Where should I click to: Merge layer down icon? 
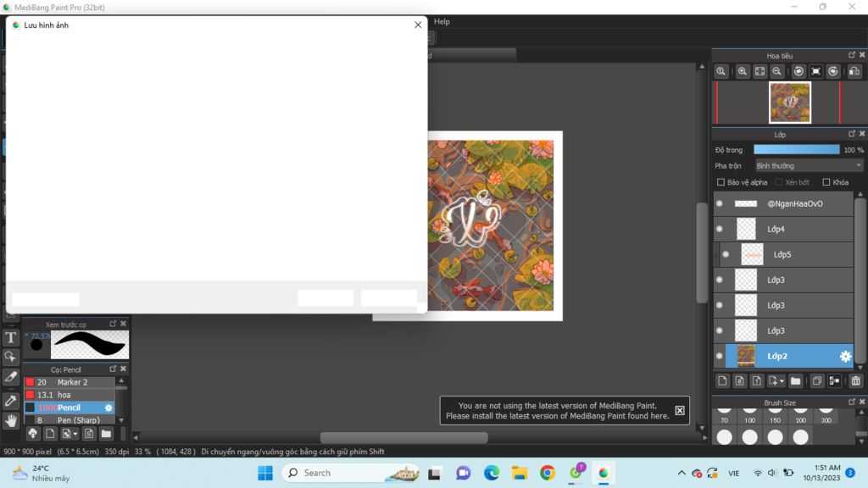click(834, 381)
